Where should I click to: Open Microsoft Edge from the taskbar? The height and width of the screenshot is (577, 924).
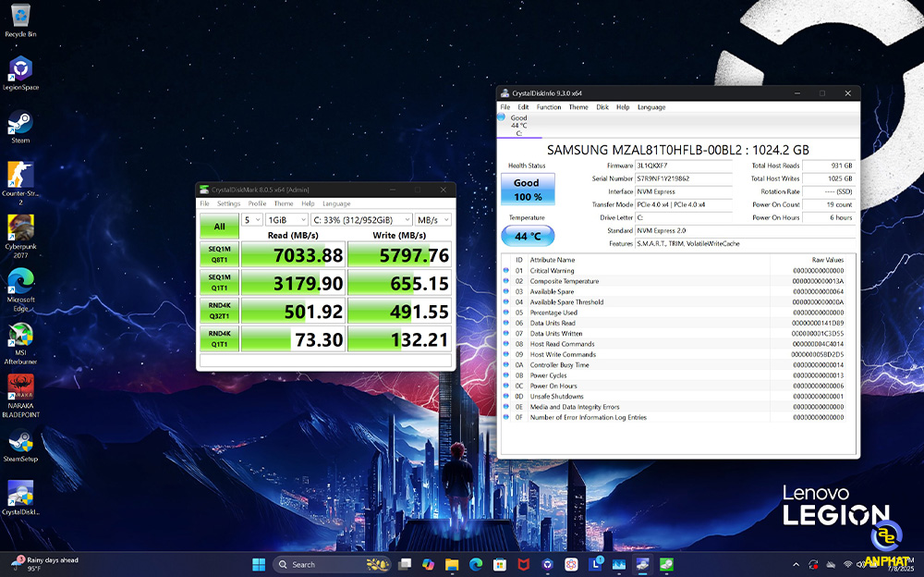point(476,565)
